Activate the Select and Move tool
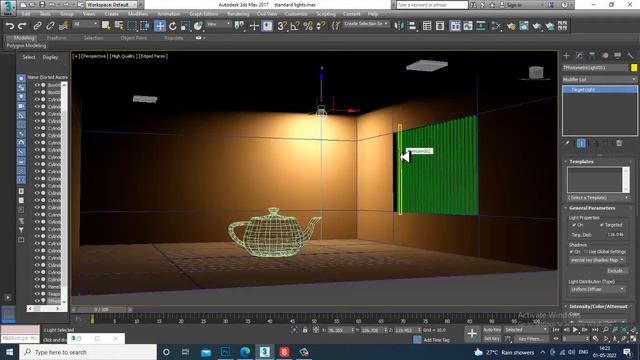640x360 pixels. tap(160, 26)
